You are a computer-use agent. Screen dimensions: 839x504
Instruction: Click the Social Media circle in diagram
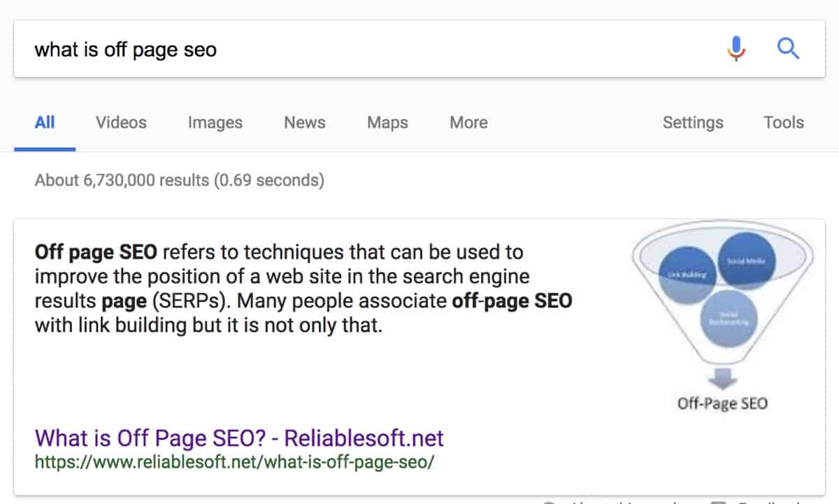(x=746, y=260)
